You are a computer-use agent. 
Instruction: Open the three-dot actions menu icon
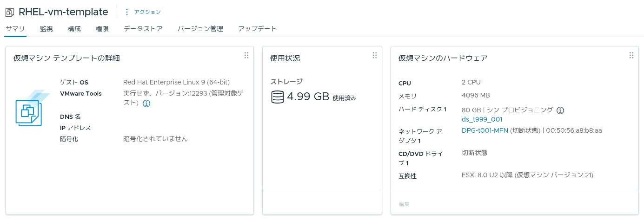click(127, 12)
